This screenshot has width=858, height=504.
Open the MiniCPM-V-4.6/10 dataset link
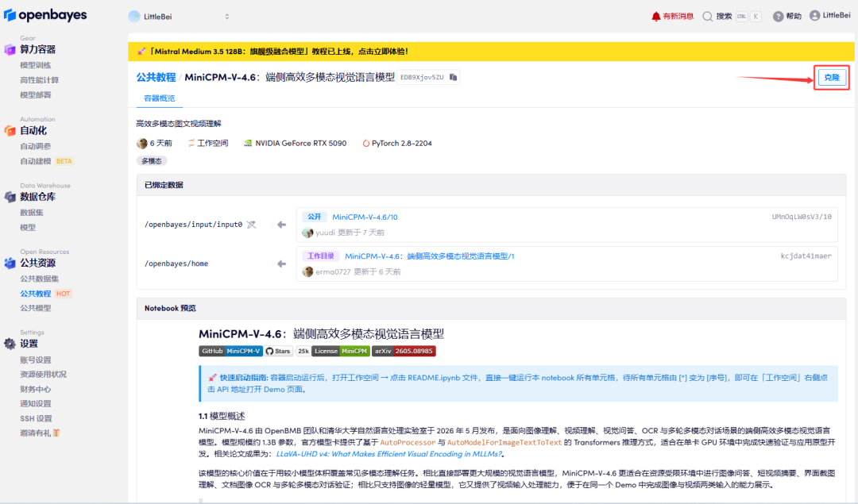pyautogui.click(x=365, y=217)
